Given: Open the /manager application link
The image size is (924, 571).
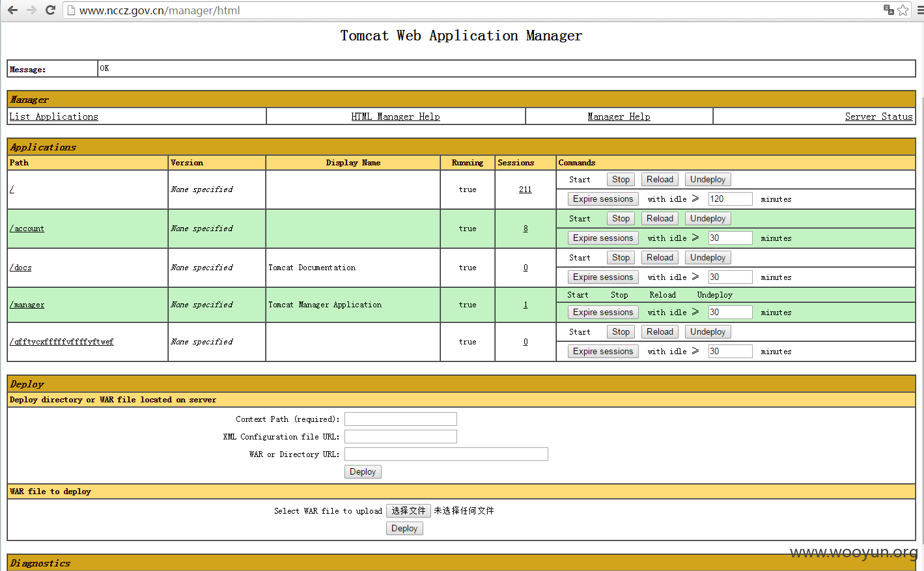Looking at the screenshot, I should pos(27,305).
